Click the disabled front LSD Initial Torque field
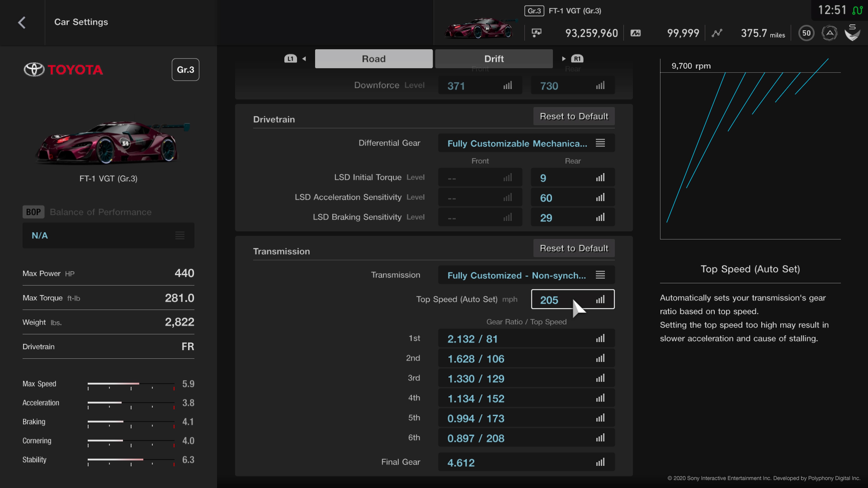This screenshot has height=488, width=868. click(480, 178)
